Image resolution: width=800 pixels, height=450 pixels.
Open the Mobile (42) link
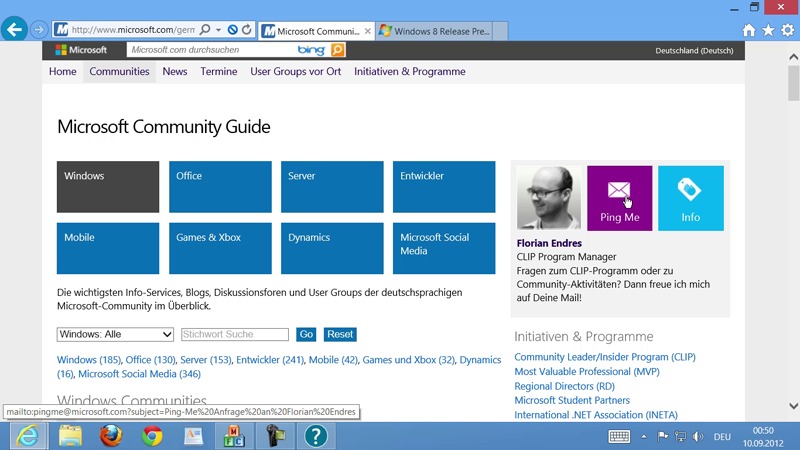point(333,360)
